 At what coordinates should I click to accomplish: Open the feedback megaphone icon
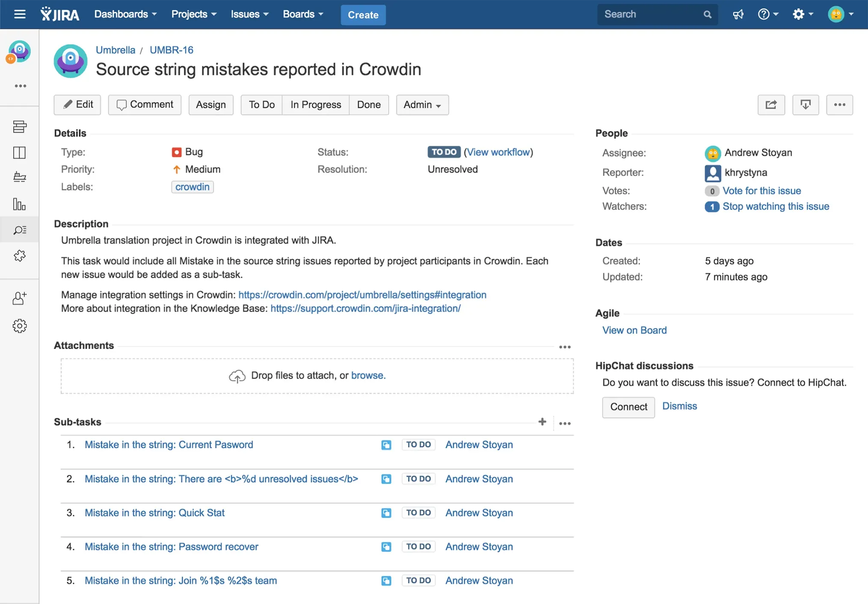tap(738, 15)
